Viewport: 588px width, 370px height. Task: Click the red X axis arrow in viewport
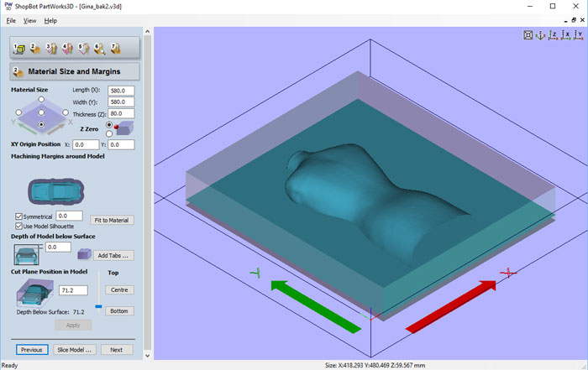pyautogui.click(x=451, y=307)
